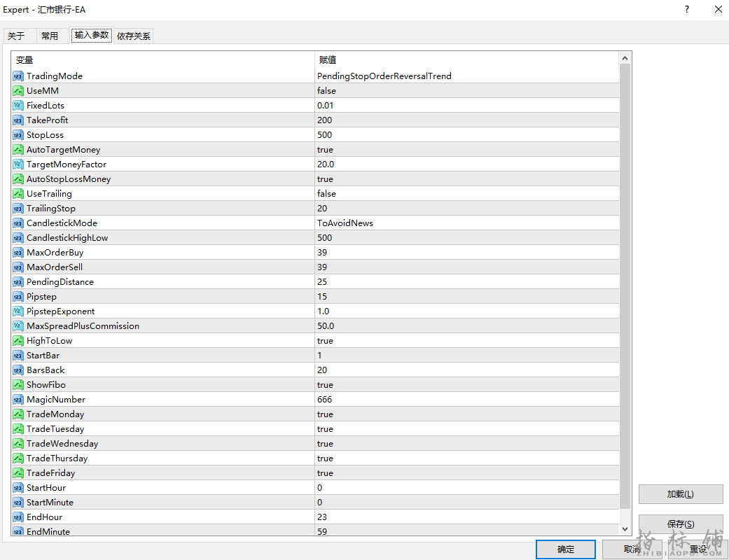The image size is (729, 560).
Task: Open the HighToLow value selector
Action: coord(325,341)
